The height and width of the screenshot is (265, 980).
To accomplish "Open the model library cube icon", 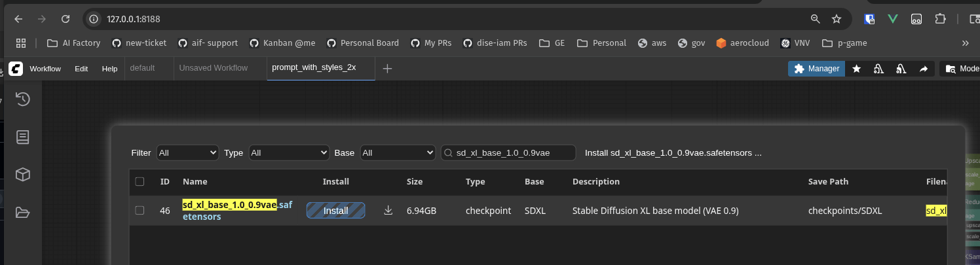I will click(x=23, y=175).
